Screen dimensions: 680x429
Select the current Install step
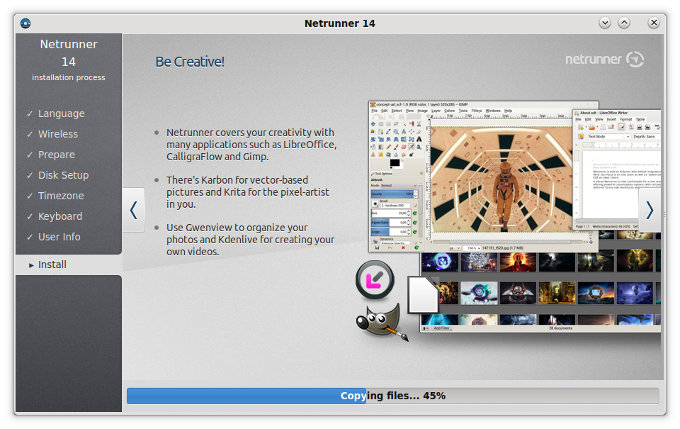[x=69, y=265]
